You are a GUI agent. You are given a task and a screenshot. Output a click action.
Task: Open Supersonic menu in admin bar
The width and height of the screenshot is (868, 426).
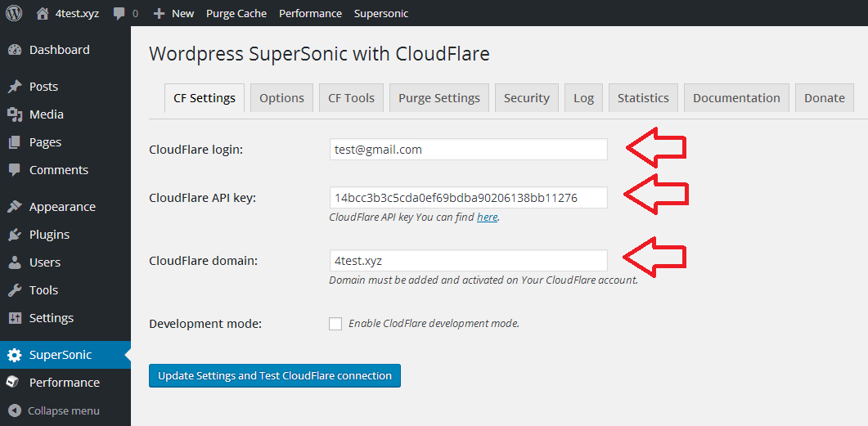pyautogui.click(x=381, y=13)
